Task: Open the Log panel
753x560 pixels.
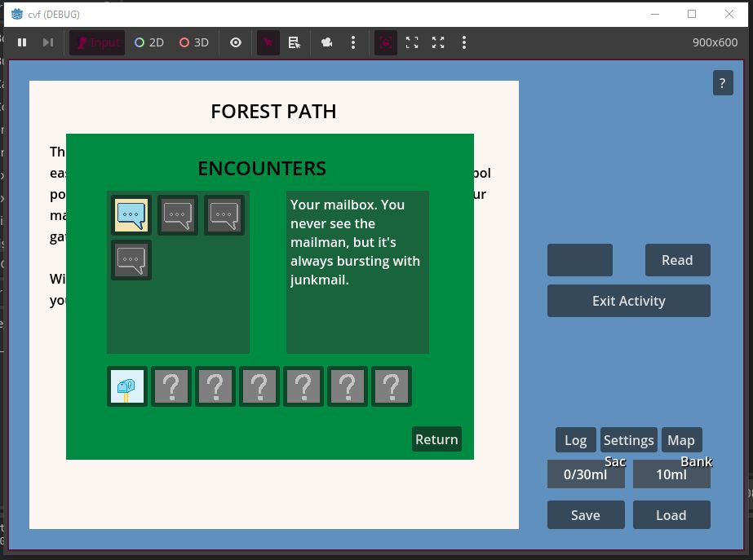Action: click(576, 440)
